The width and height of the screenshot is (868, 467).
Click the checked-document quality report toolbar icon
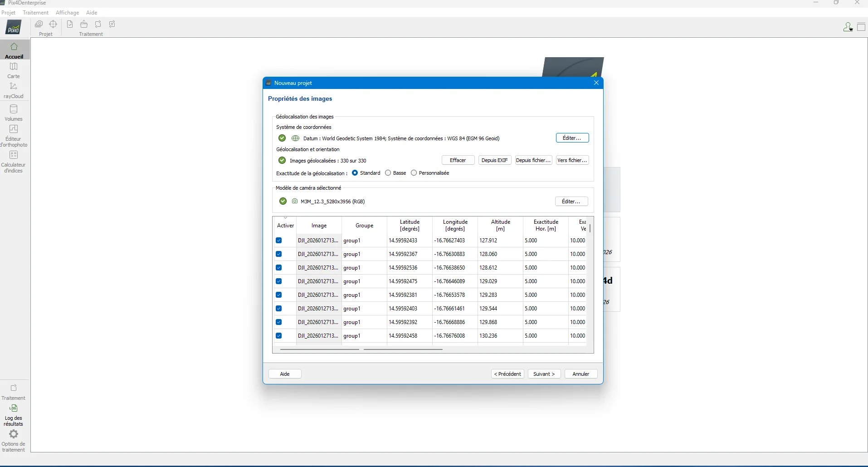coord(70,24)
